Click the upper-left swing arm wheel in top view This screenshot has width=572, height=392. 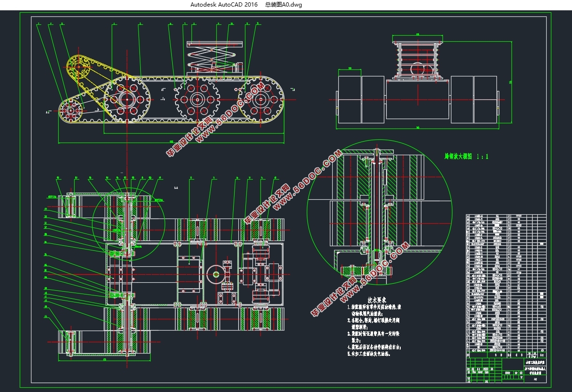click(69, 205)
